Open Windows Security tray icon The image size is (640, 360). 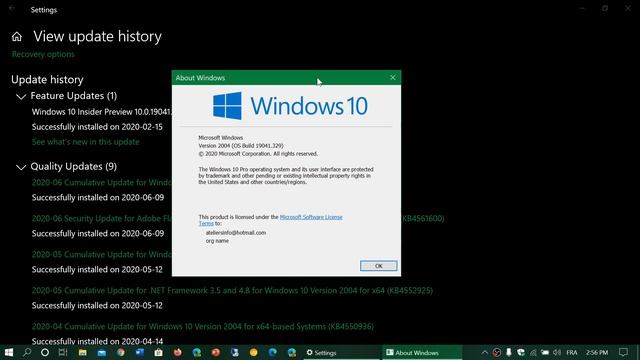[521, 352]
